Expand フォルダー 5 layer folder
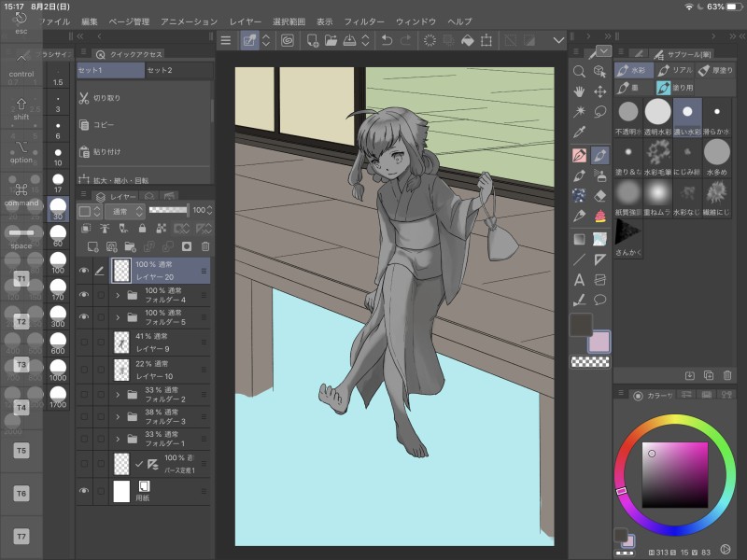 tap(118, 319)
